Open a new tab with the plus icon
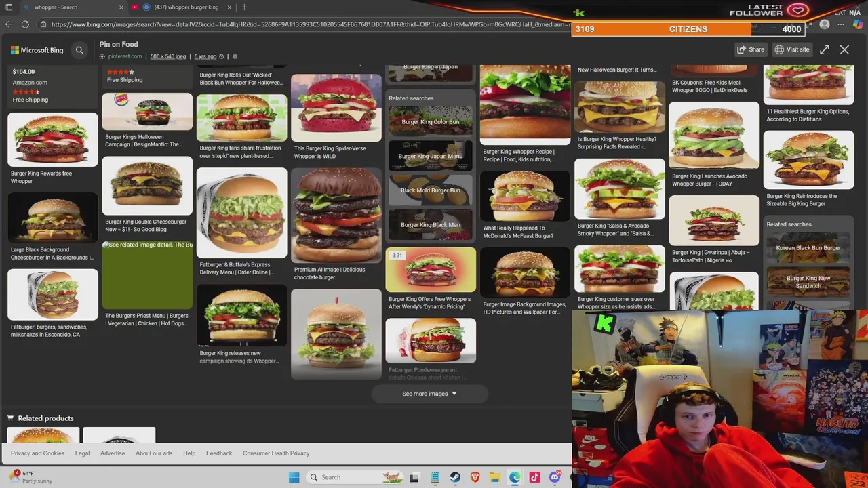The image size is (868, 488). (x=244, y=7)
